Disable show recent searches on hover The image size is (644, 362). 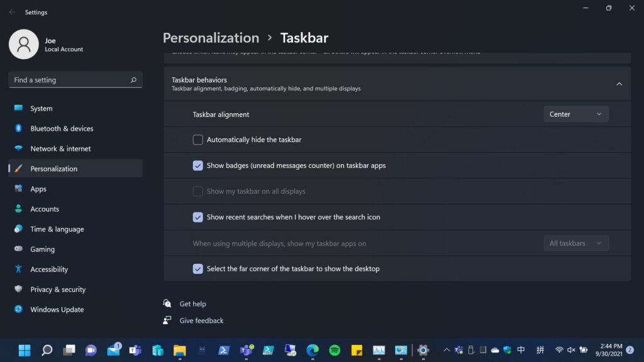[198, 217]
